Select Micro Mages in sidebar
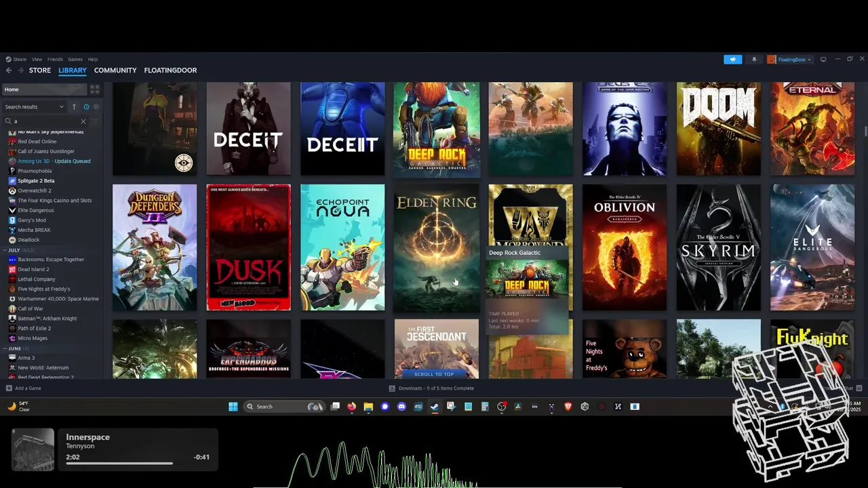 [33, 338]
